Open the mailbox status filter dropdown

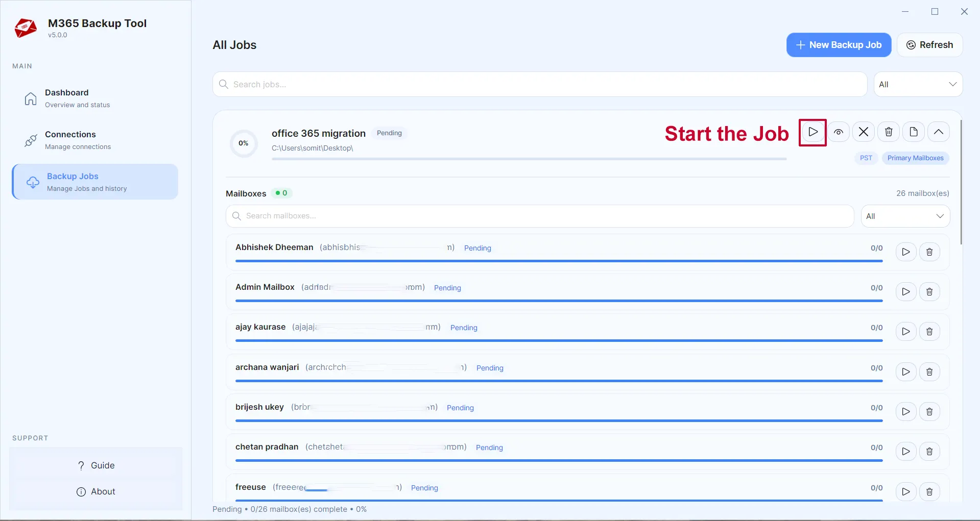[905, 216]
